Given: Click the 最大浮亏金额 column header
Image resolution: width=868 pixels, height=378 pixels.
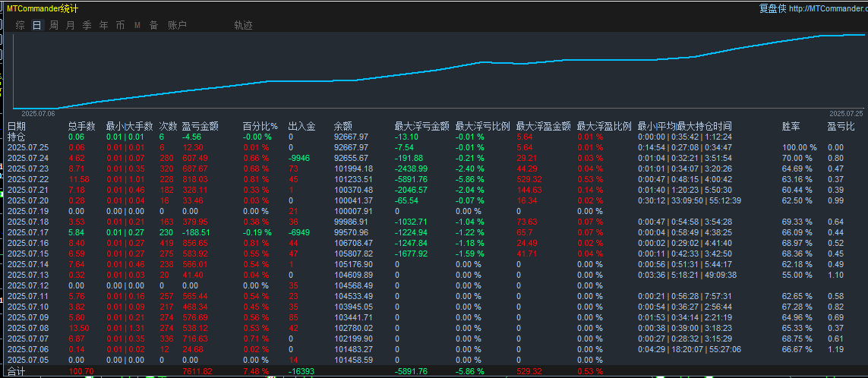Looking at the screenshot, I should pos(421,126).
